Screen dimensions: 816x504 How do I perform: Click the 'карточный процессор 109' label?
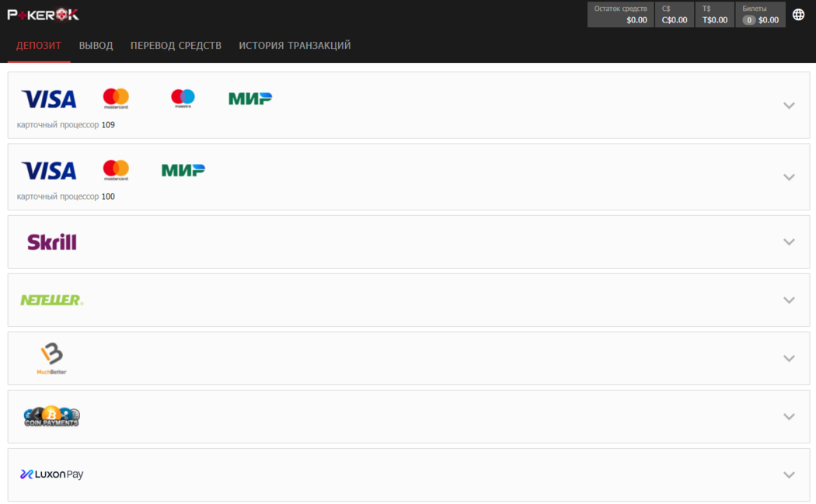(x=65, y=125)
